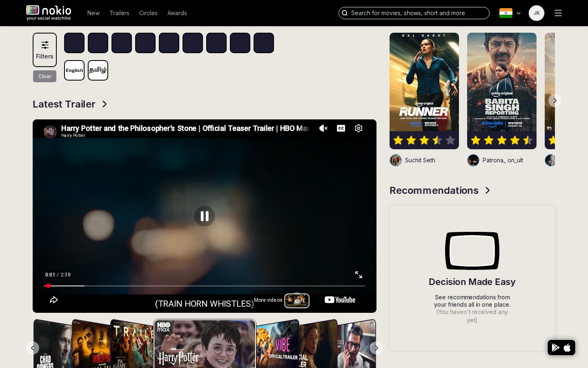This screenshot has width=588, height=368.
Task: Open the Harry Potter teaser trailer title
Action: tap(185, 128)
